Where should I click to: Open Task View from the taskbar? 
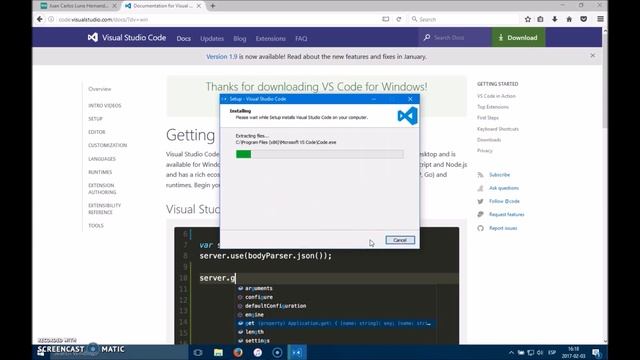click(198, 352)
